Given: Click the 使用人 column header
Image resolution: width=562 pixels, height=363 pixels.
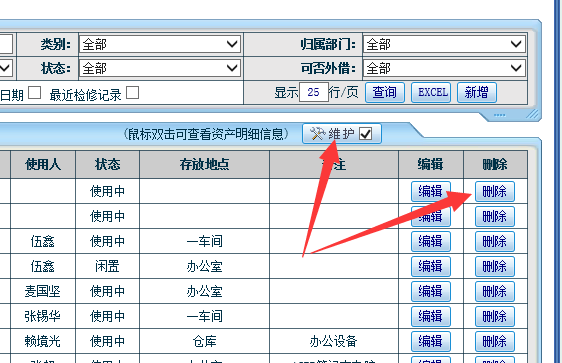Looking at the screenshot, I should (43, 164).
